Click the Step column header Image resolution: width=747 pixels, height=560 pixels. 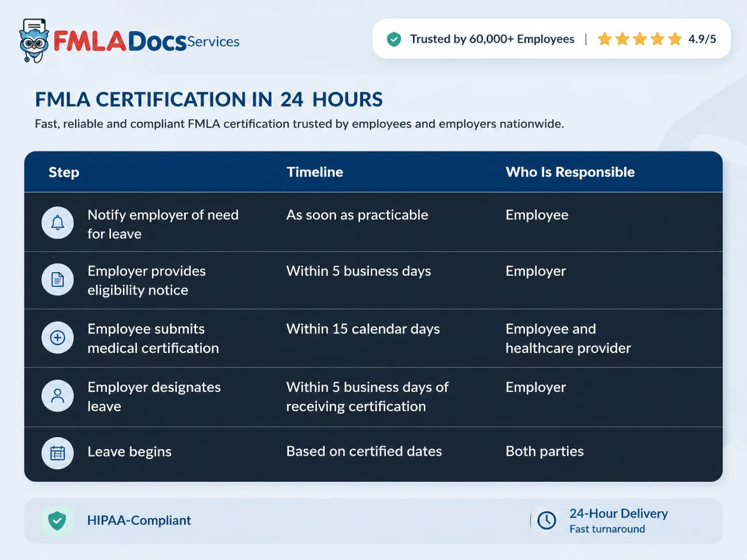coord(64,172)
